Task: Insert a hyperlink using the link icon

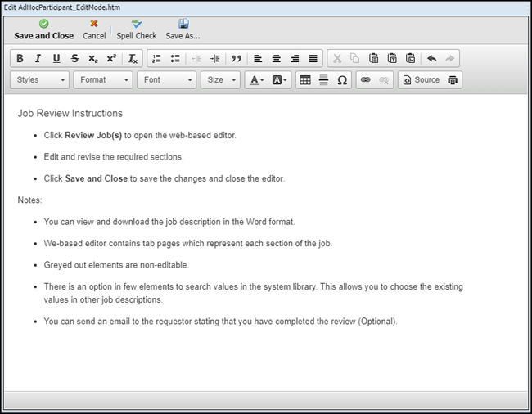Action: click(365, 80)
